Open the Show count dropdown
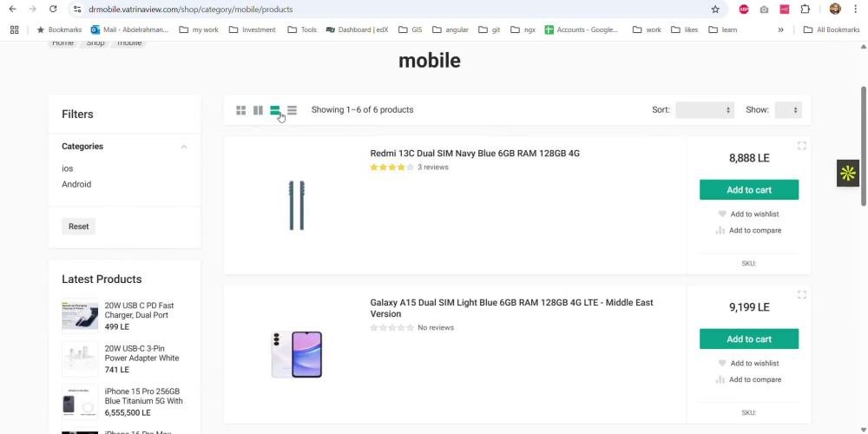 click(x=788, y=109)
